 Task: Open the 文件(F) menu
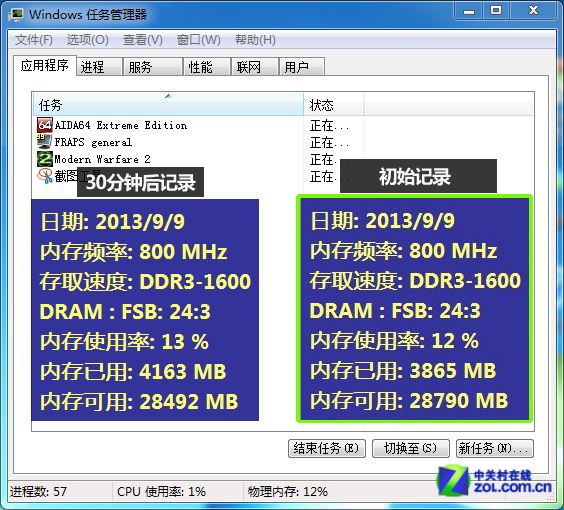[x=34, y=40]
